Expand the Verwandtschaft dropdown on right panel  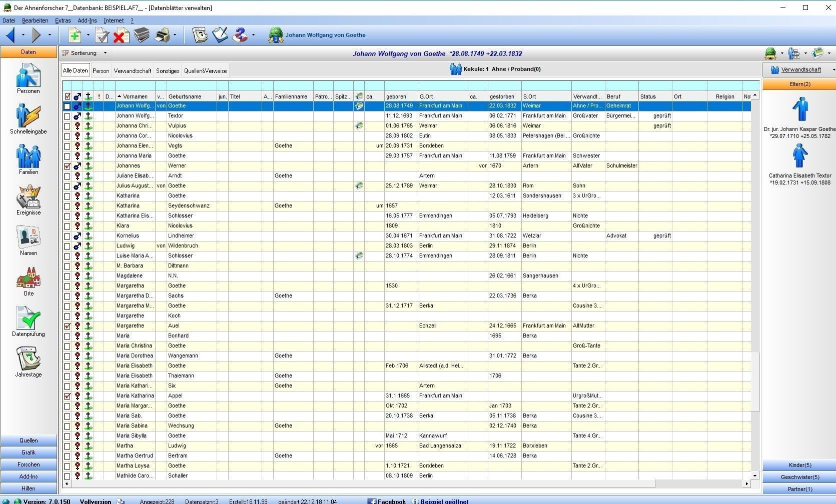[x=832, y=70]
